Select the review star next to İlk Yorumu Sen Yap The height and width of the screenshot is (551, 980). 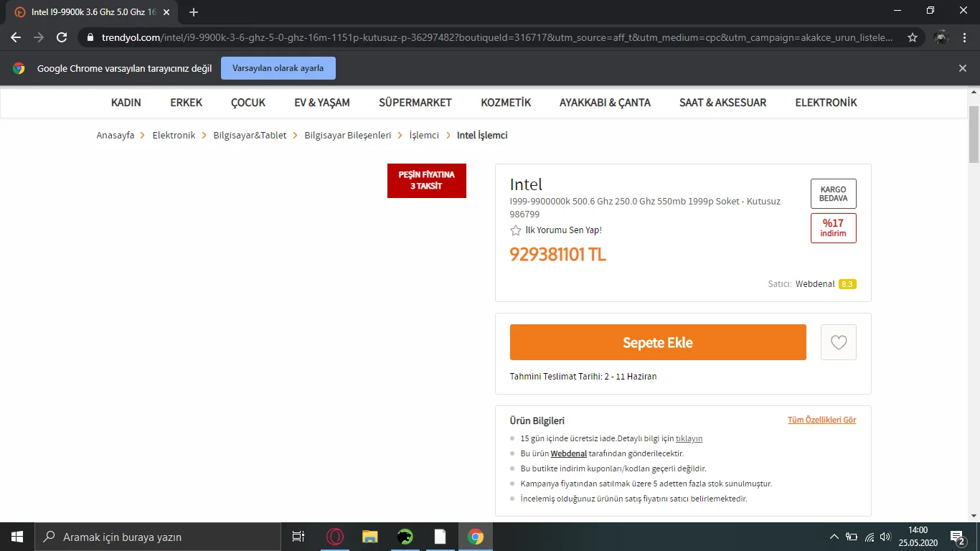[x=515, y=230]
